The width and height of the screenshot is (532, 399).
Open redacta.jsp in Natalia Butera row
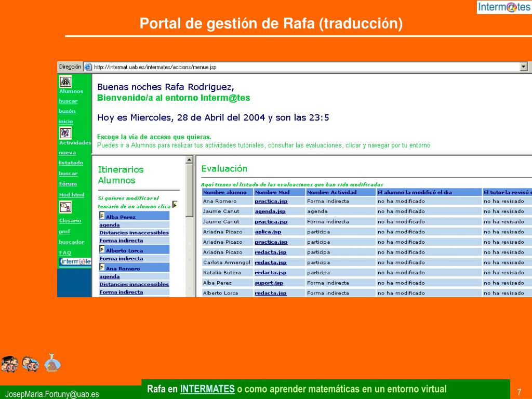(271, 272)
